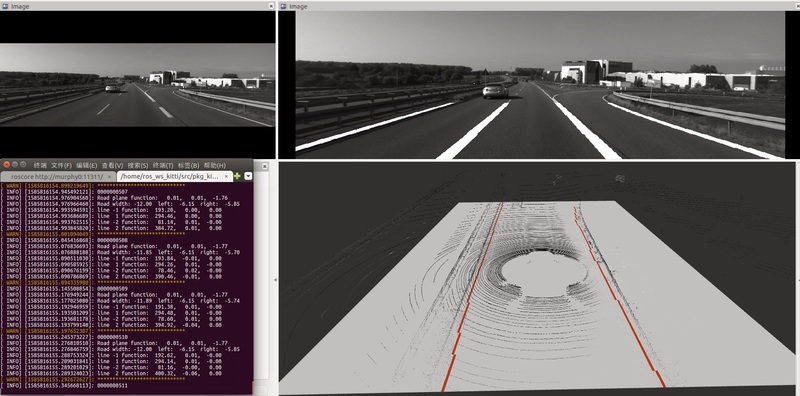Open the 文件(F) menu
Screen dimensions: 800x396
click(x=61, y=165)
